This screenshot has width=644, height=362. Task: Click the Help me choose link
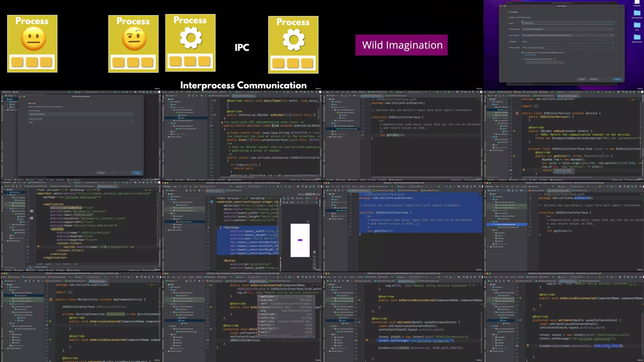coord(530,55)
